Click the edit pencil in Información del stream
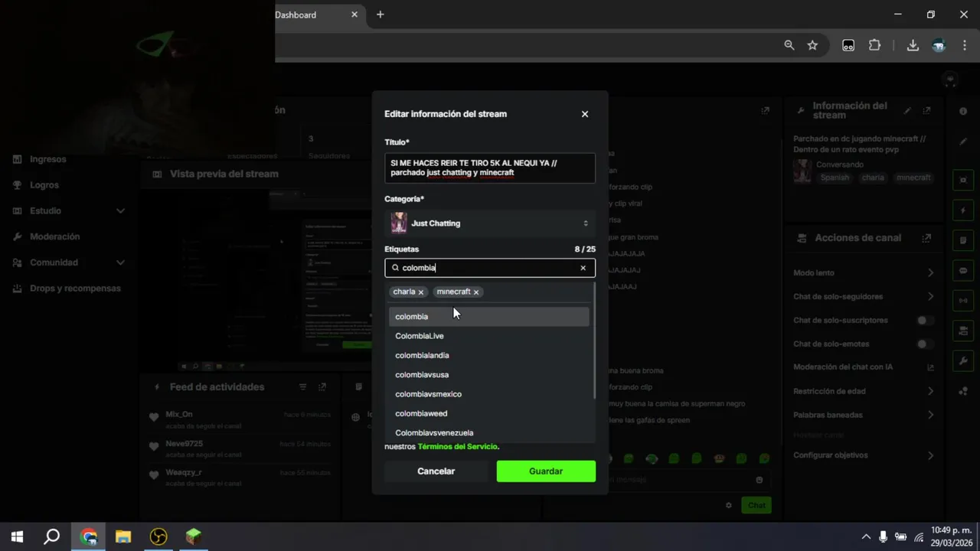Image resolution: width=980 pixels, height=551 pixels. tap(907, 111)
